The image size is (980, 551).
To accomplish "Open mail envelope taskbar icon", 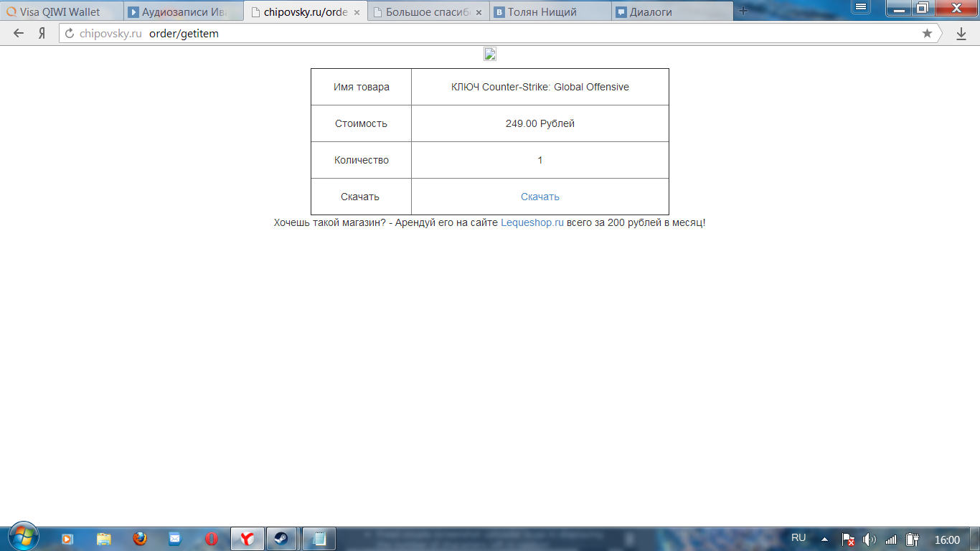I will click(x=175, y=539).
